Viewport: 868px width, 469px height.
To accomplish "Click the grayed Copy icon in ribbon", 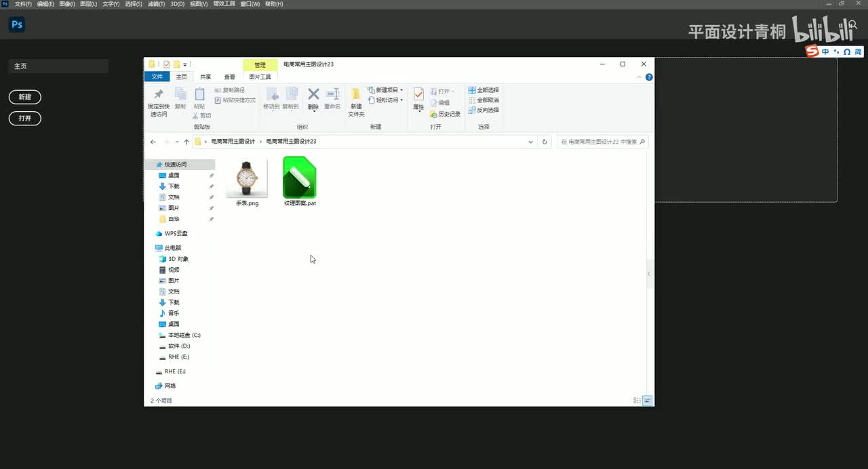I will 180,94.
